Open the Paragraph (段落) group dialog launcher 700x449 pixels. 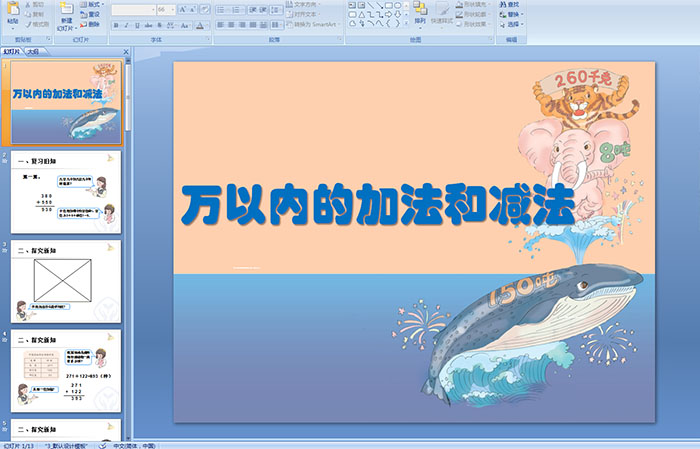[x=340, y=40]
